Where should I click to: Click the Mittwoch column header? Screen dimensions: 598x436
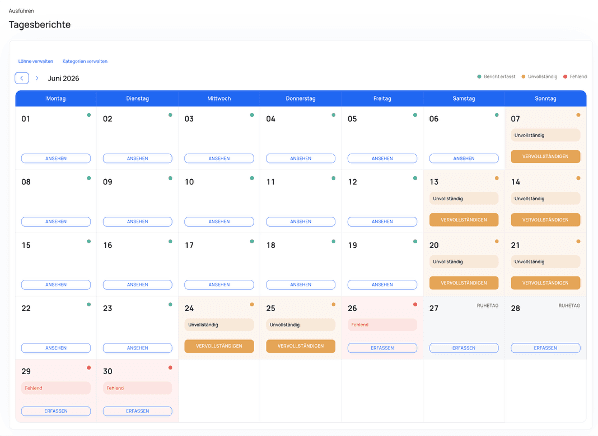[x=219, y=98]
